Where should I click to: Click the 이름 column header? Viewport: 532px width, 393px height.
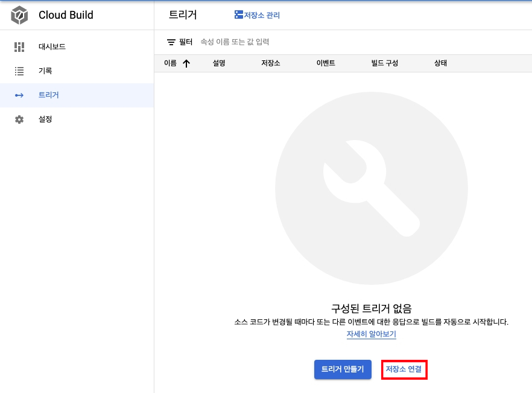(x=170, y=63)
